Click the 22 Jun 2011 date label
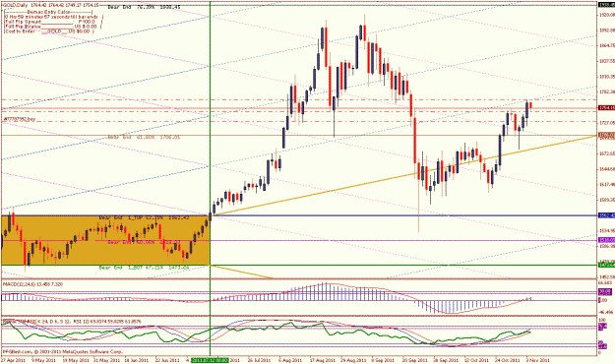Screen dimensions: 615x364 (167, 360)
